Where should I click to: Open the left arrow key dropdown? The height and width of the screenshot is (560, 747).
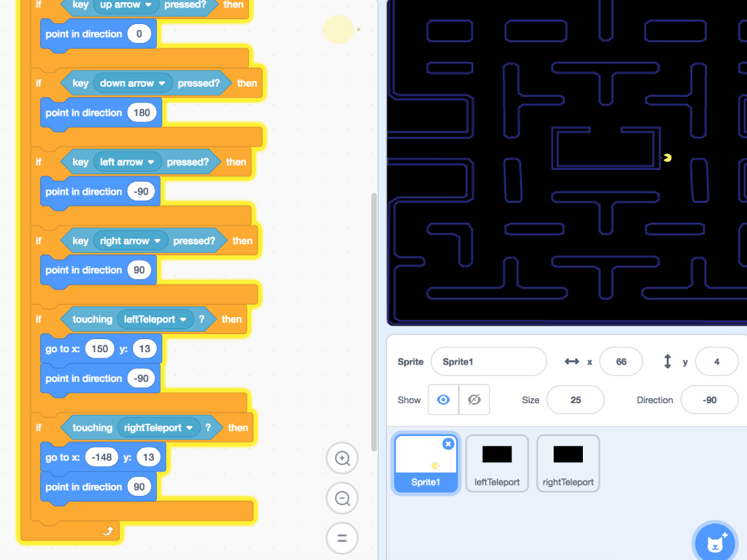click(127, 162)
